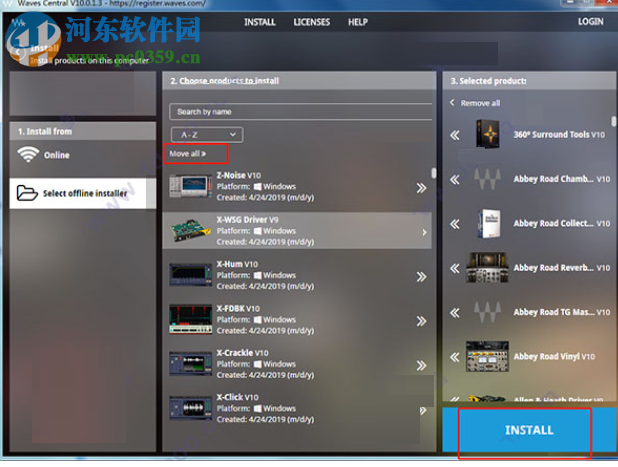Click the product list scrollbar handle
The image size is (618, 467).
434,173
